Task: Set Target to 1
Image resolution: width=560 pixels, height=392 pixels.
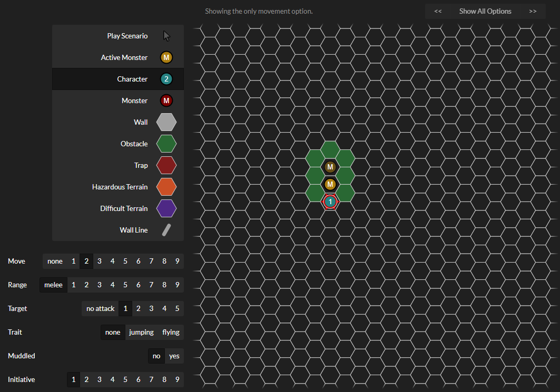Action: click(125, 308)
